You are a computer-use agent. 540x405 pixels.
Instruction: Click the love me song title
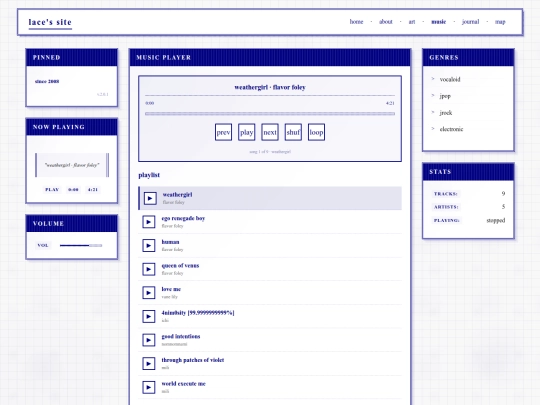coord(171,289)
